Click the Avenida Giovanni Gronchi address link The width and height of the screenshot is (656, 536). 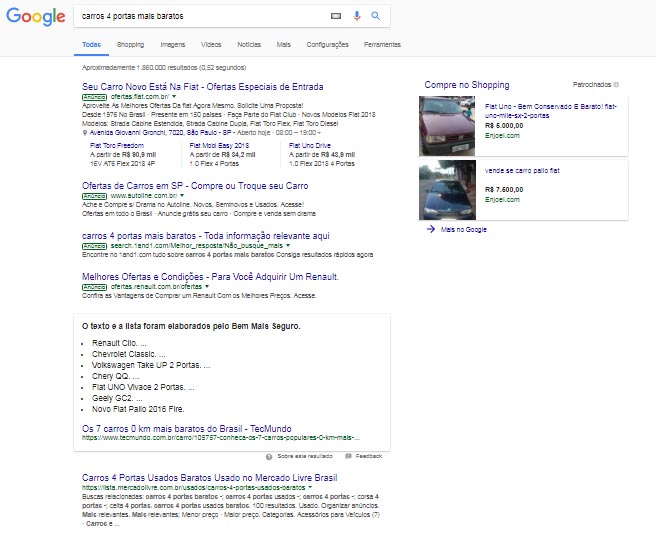[160, 133]
